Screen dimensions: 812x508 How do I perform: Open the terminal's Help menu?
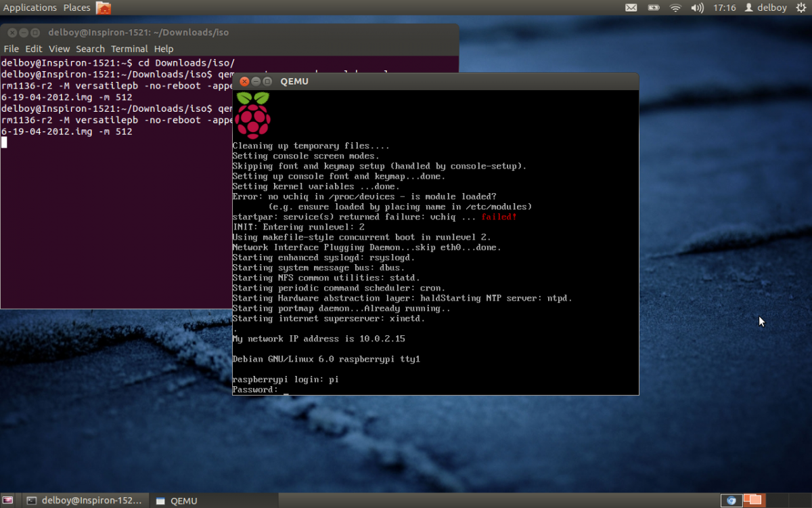click(x=164, y=49)
